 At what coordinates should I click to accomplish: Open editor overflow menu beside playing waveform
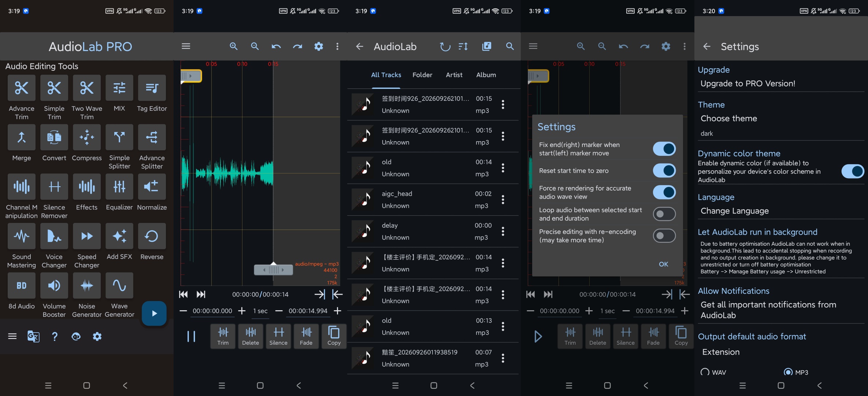(337, 46)
